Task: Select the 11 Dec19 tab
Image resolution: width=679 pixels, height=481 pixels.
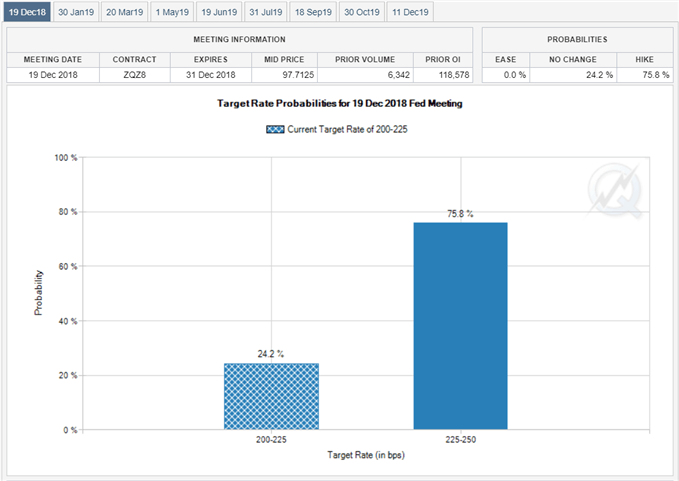Action: [x=410, y=12]
